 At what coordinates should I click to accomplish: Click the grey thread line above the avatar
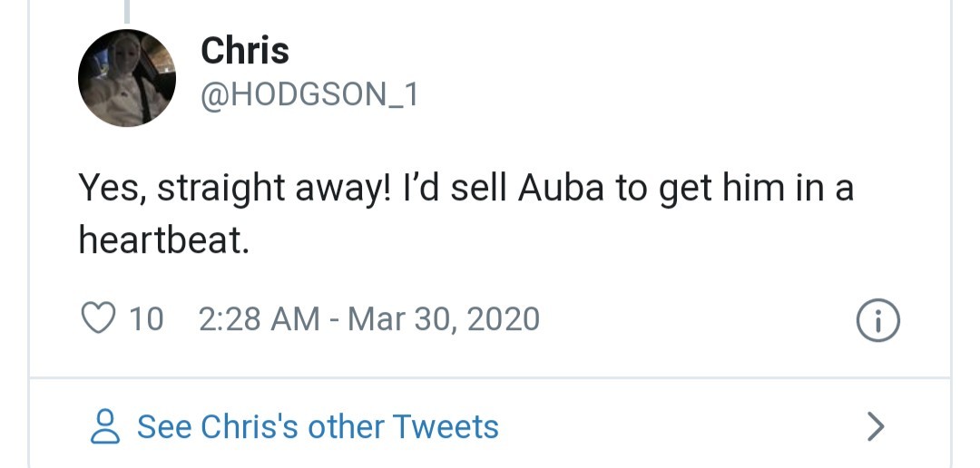[x=127, y=10]
